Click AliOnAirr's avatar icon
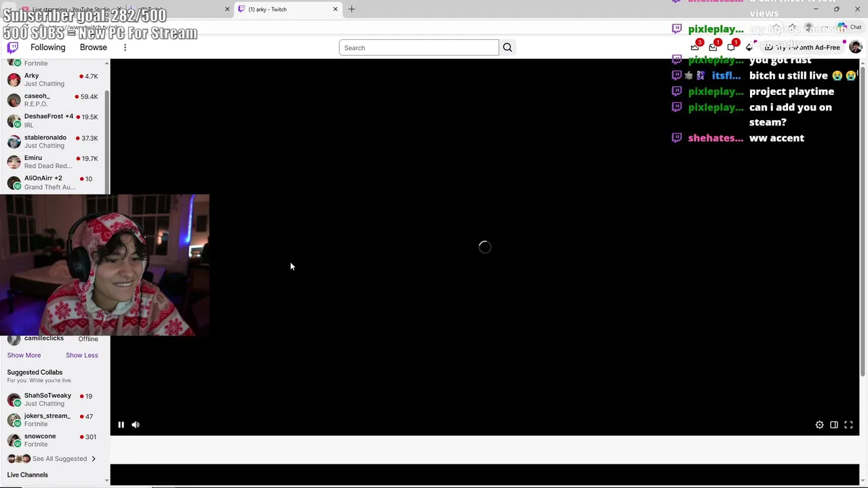Viewport: 868px width, 488px height. click(14, 182)
